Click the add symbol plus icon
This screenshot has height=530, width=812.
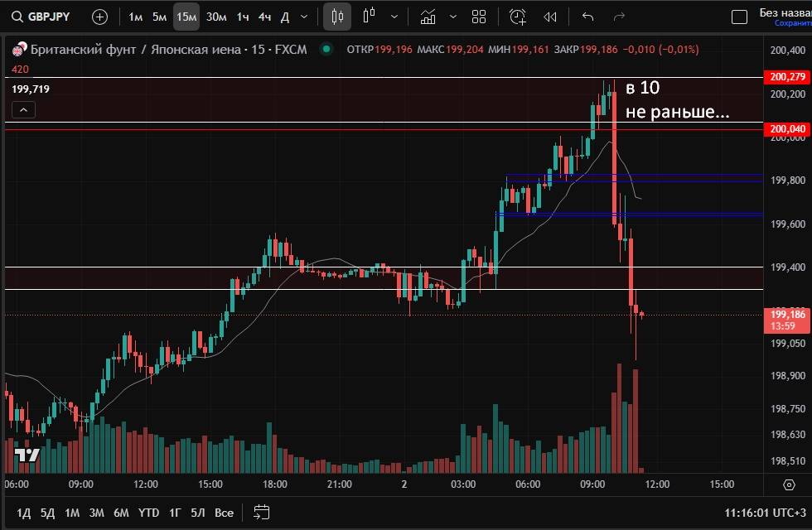tap(99, 17)
